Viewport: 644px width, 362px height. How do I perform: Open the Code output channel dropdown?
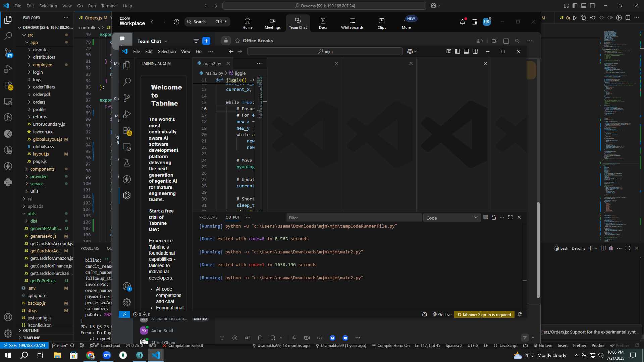[452, 218]
